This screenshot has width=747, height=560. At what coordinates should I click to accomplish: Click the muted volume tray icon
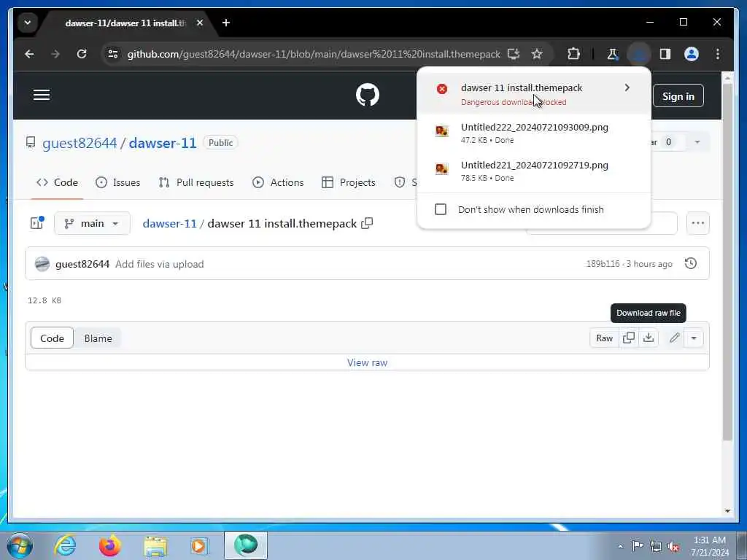click(673, 546)
